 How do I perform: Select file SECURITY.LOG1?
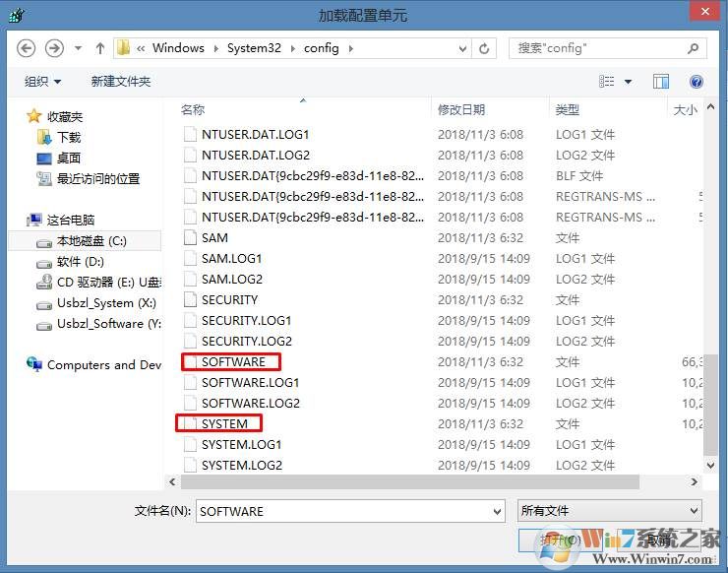coord(247,321)
